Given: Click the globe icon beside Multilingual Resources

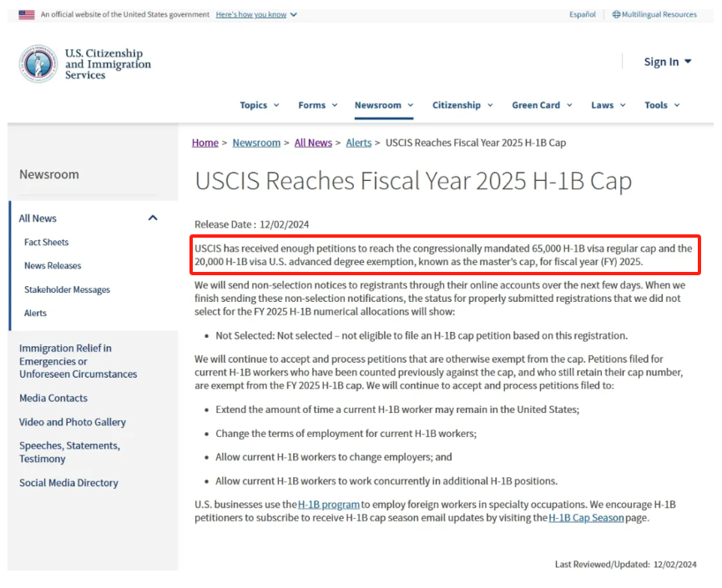Looking at the screenshot, I should pyautogui.click(x=616, y=14).
